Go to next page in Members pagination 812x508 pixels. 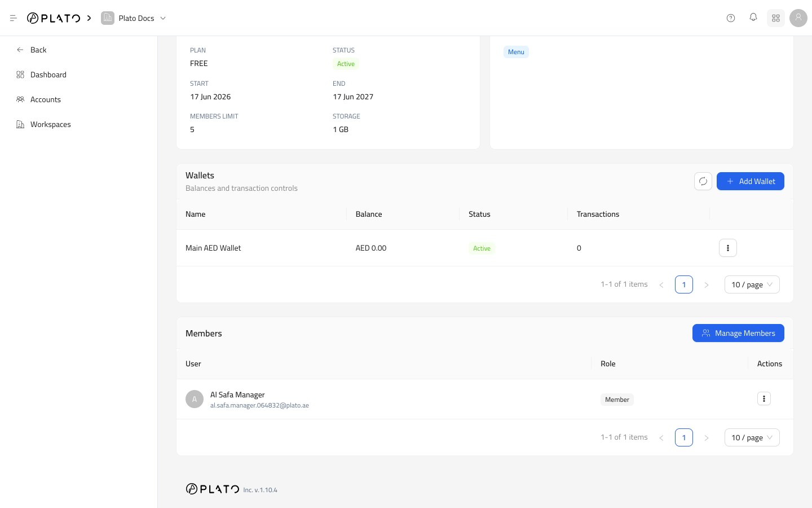click(707, 437)
